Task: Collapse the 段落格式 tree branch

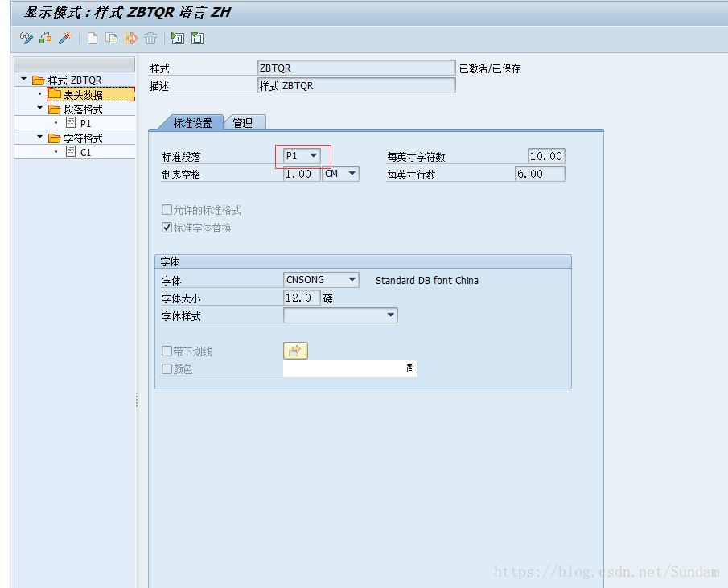Action: (40, 108)
